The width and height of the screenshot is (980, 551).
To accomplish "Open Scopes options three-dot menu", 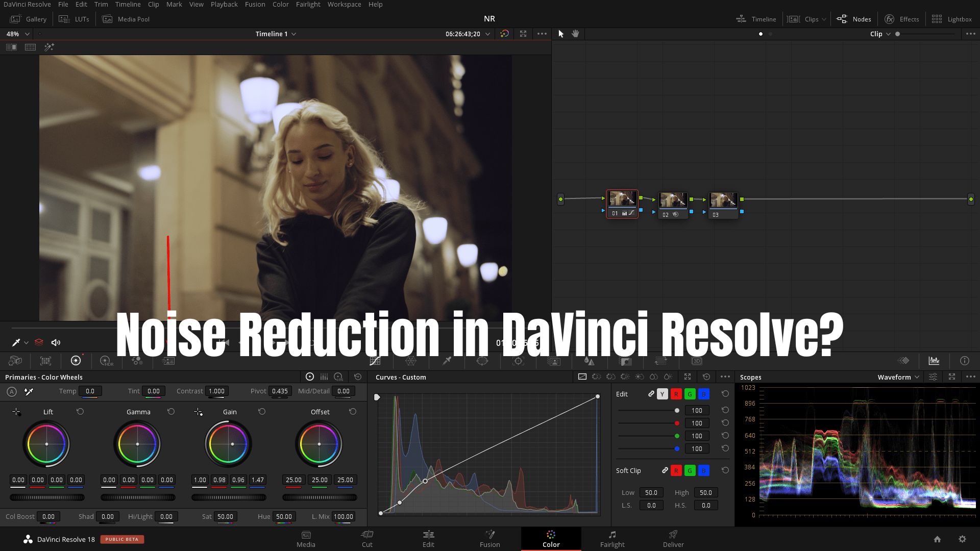I will pos(970,377).
